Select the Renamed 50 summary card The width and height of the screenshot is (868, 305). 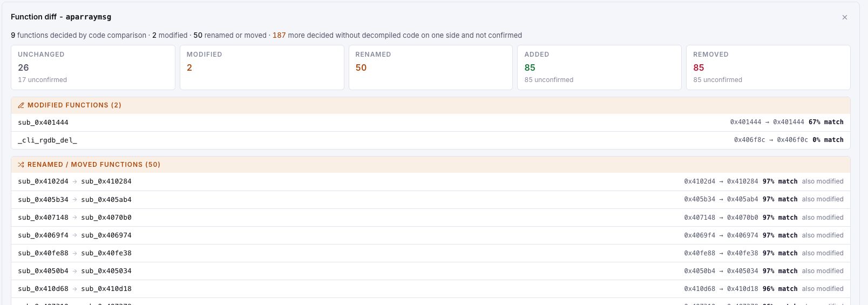pos(430,67)
